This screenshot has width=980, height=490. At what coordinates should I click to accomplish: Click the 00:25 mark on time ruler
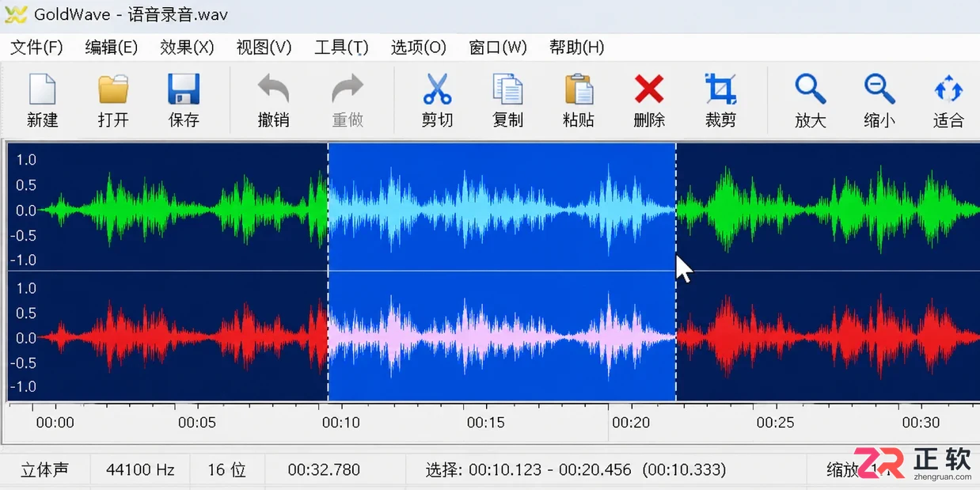tap(775, 423)
